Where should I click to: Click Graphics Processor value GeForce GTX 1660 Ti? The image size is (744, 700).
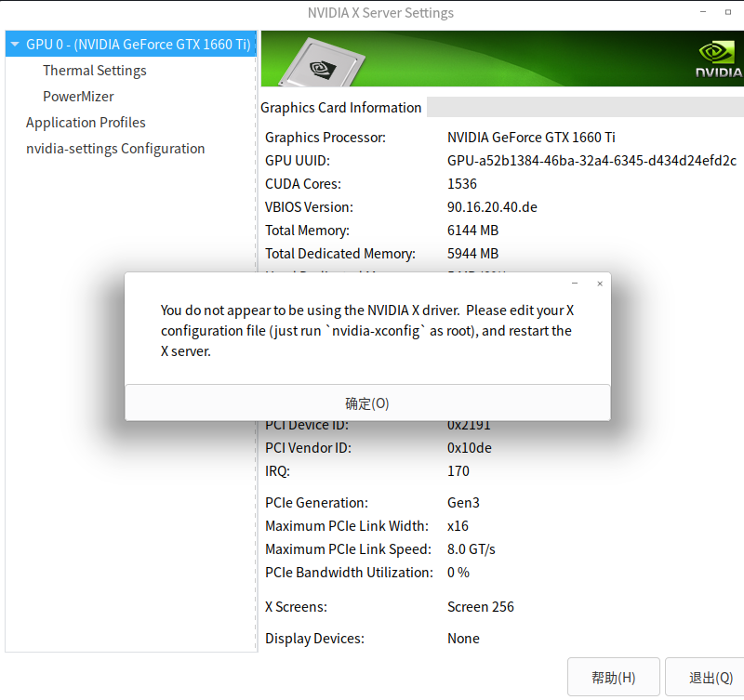tap(531, 138)
